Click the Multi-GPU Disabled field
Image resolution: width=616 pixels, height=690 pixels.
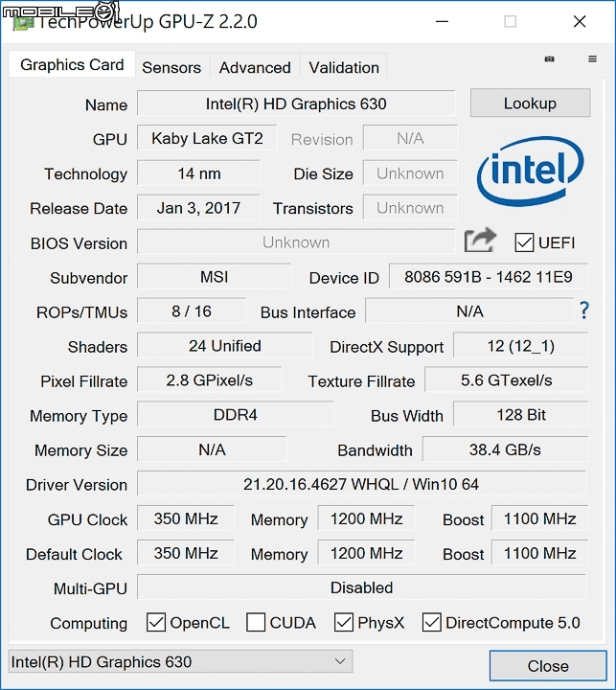(361, 587)
